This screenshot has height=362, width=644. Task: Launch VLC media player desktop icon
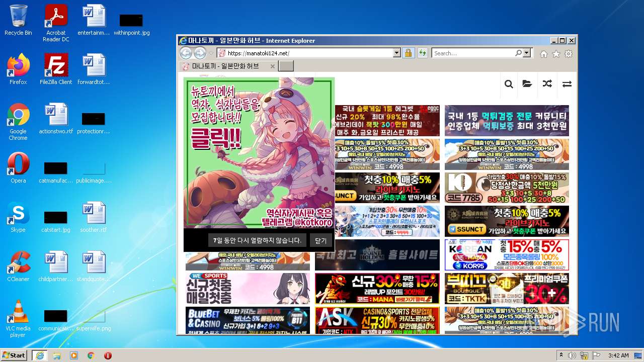click(18, 319)
